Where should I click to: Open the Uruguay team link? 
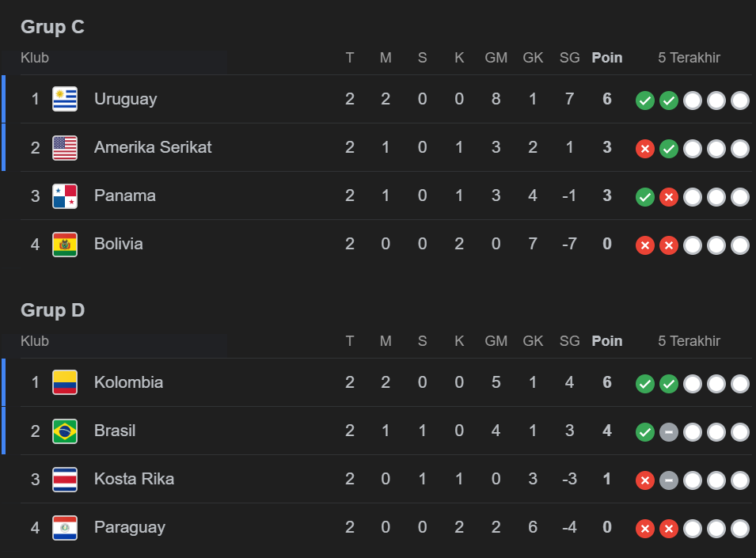click(x=125, y=99)
